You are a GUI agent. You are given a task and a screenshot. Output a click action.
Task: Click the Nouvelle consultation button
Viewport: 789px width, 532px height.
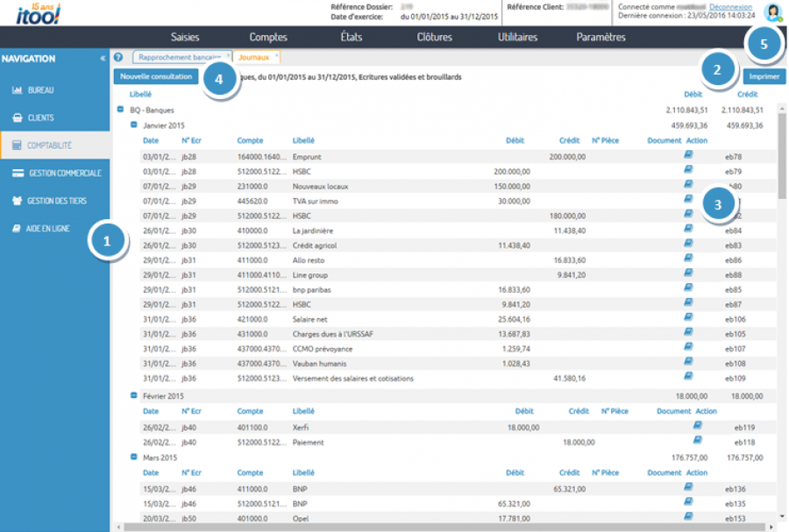tap(154, 76)
